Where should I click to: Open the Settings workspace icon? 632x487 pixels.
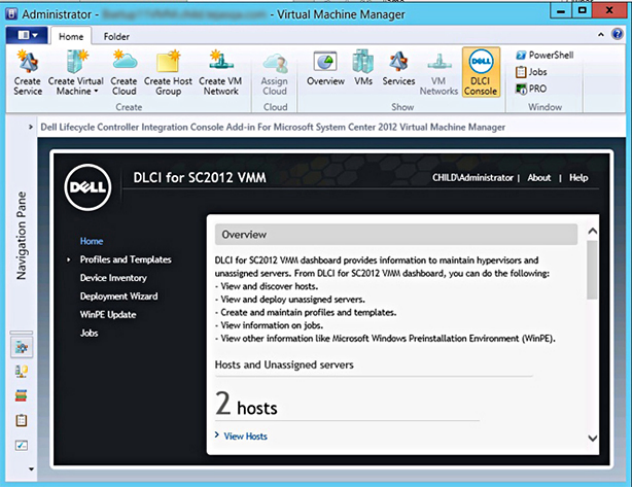tap(21, 445)
